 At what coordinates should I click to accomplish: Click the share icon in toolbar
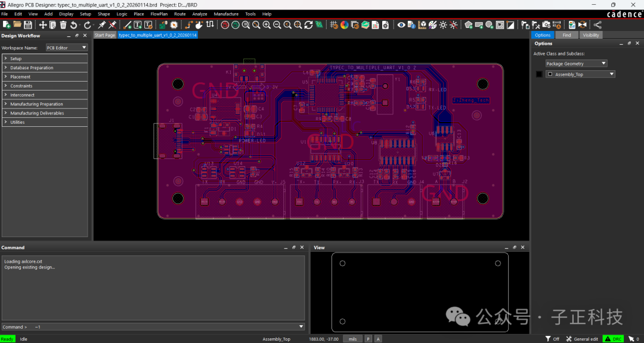(x=598, y=24)
